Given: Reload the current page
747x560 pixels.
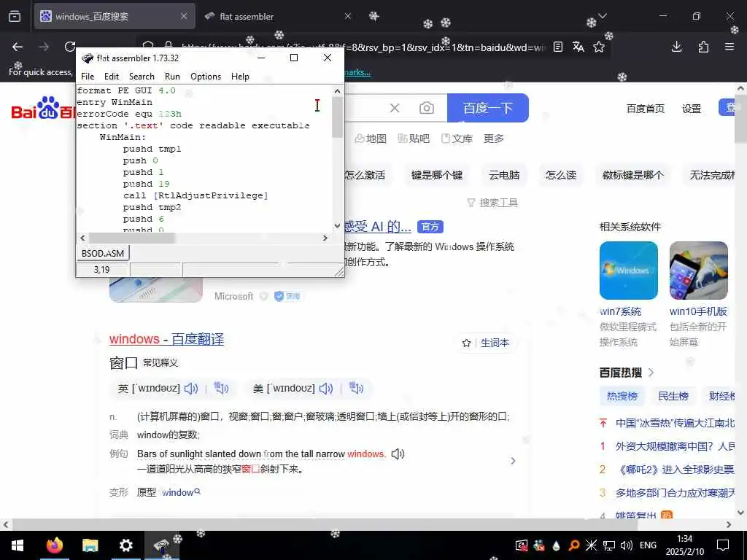Looking at the screenshot, I should 70,47.
